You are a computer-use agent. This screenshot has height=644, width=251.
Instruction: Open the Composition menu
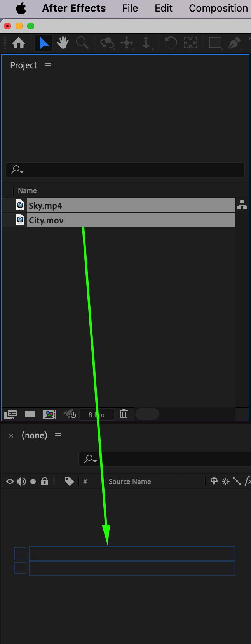(218, 8)
